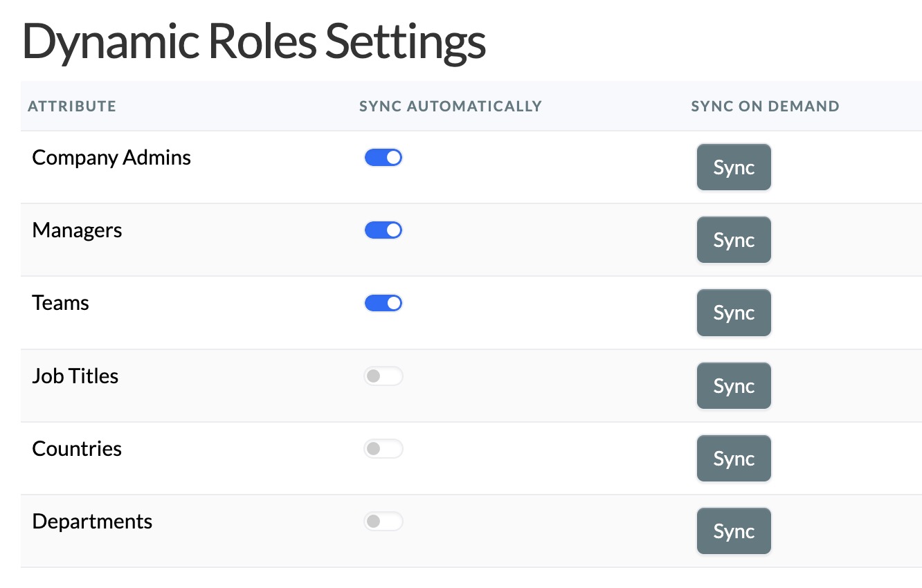Select the SYNC AUTOMATICALLY column heading
The width and height of the screenshot is (922, 588).
450,106
